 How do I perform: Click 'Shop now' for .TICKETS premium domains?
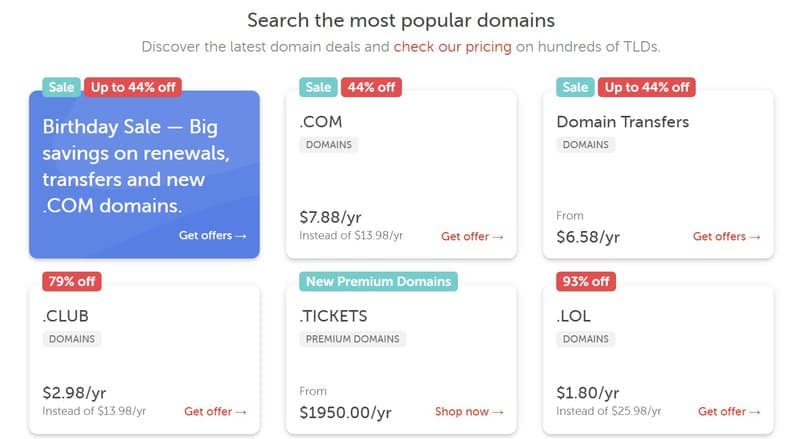click(x=469, y=411)
